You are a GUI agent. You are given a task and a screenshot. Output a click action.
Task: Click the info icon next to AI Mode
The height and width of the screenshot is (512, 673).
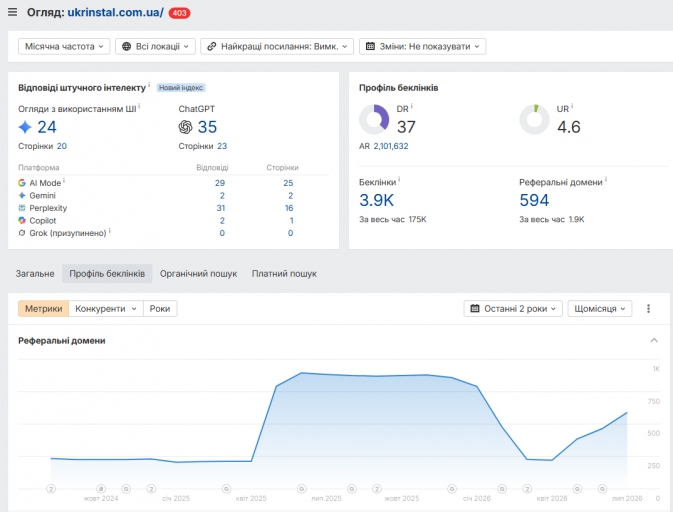64,180
